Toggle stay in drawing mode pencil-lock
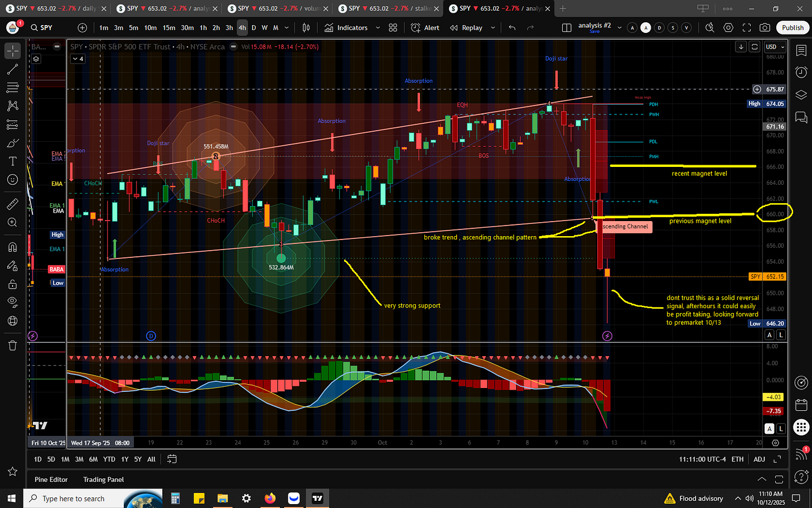 13,266
